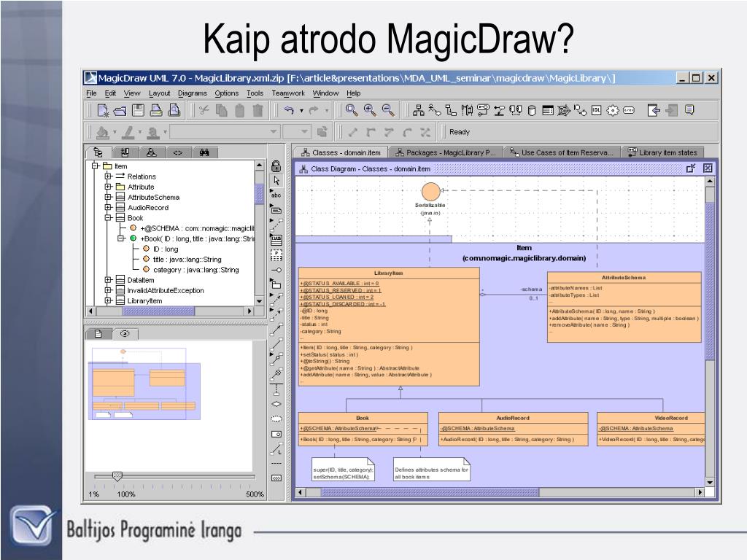
Task: Select the documentation page tab below browser
Action: tap(98, 334)
